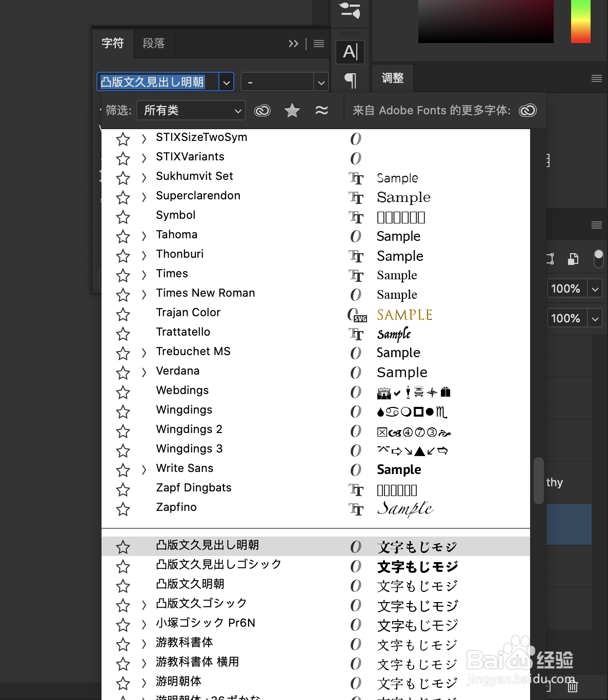The height and width of the screenshot is (700, 608).
Task: Favorite the Tahoma font
Action: pos(123,237)
